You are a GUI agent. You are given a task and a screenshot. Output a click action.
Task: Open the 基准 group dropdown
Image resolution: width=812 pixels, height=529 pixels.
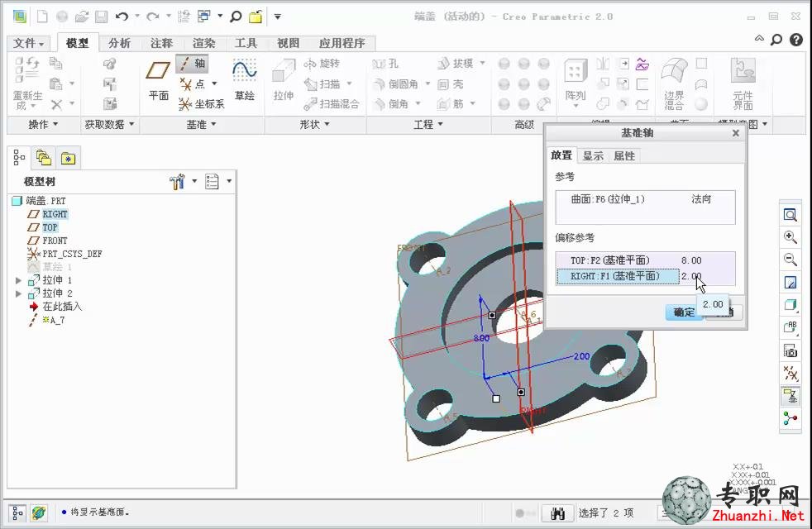click(202, 124)
